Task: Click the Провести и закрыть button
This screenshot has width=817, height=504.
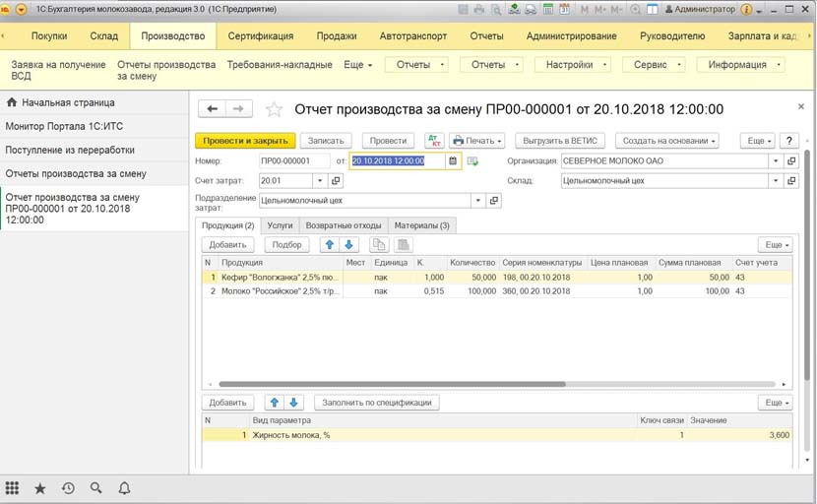Action: click(244, 141)
